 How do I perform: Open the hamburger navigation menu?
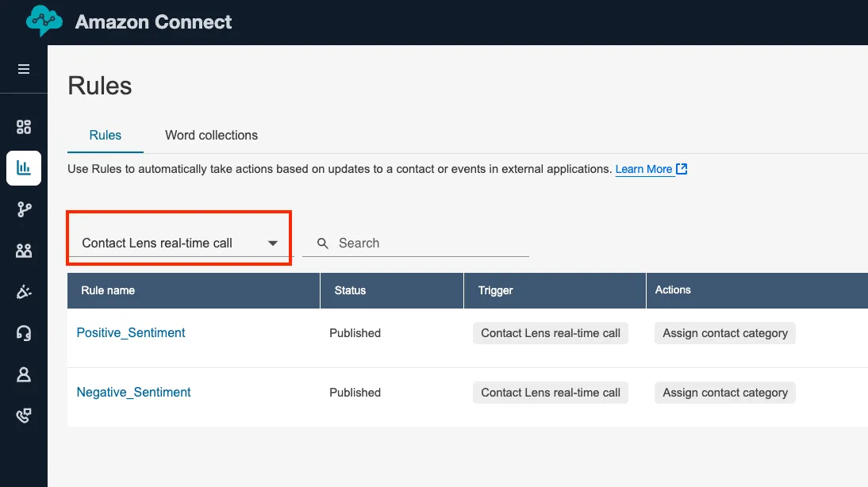click(24, 69)
